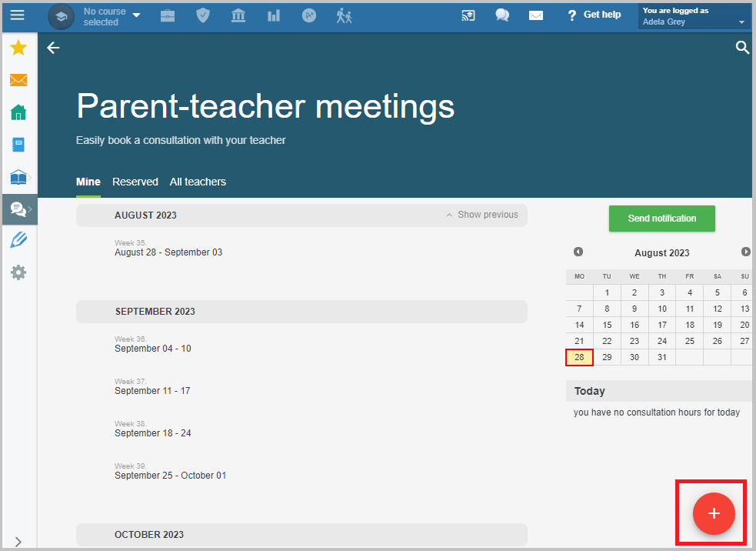Open the bar chart statistics icon
Image resolution: width=756 pixels, height=551 pixels.
tap(274, 16)
